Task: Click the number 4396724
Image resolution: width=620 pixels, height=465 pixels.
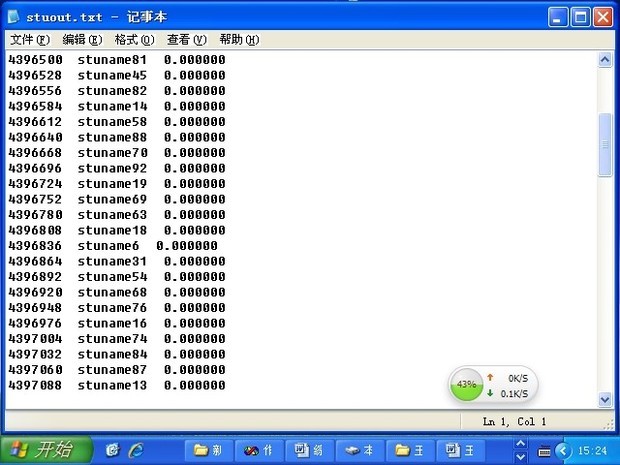Action: pos(35,183)
